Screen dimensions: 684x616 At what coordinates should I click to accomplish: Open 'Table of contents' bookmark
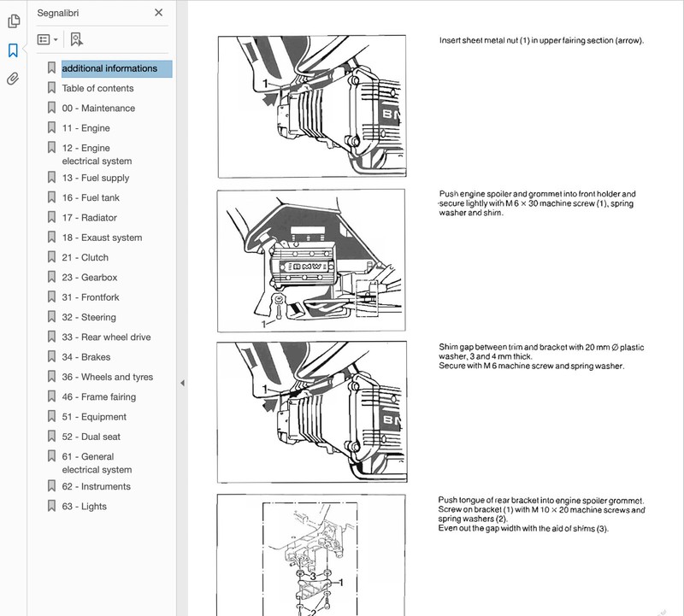(x=97, y=89)
